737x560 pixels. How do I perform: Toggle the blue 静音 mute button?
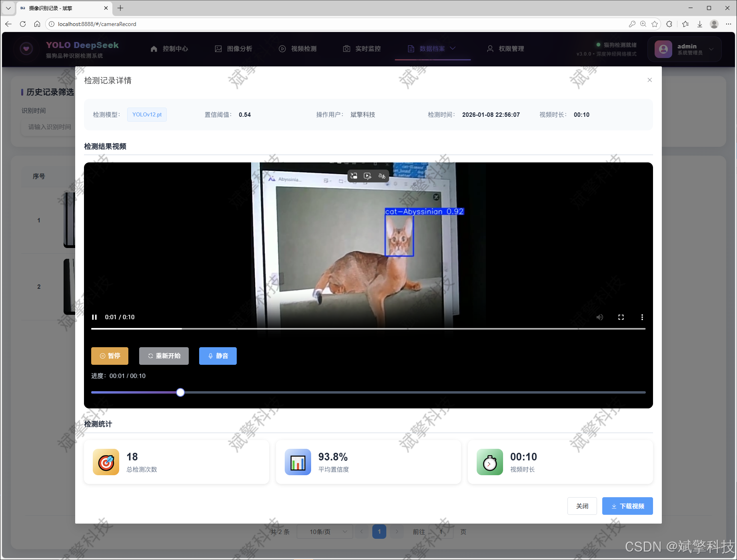[218, 356]
